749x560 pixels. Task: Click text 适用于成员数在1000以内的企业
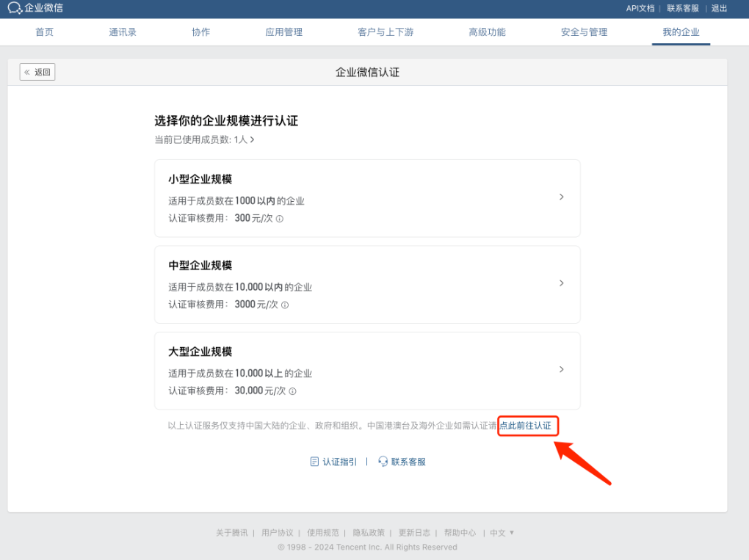click(236, 201)
